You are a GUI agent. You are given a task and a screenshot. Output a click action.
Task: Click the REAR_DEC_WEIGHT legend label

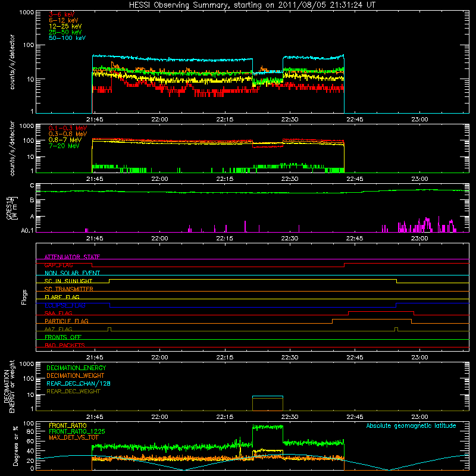click(x=73, y=392)
